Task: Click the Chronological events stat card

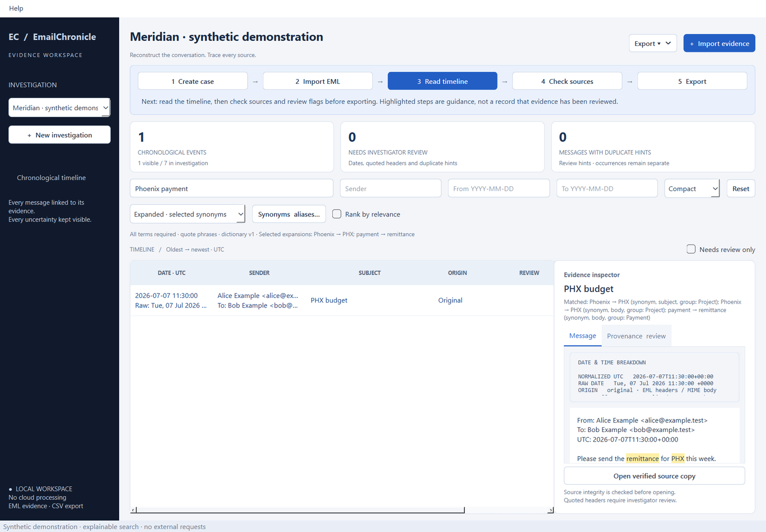Action: click(232, 147)
